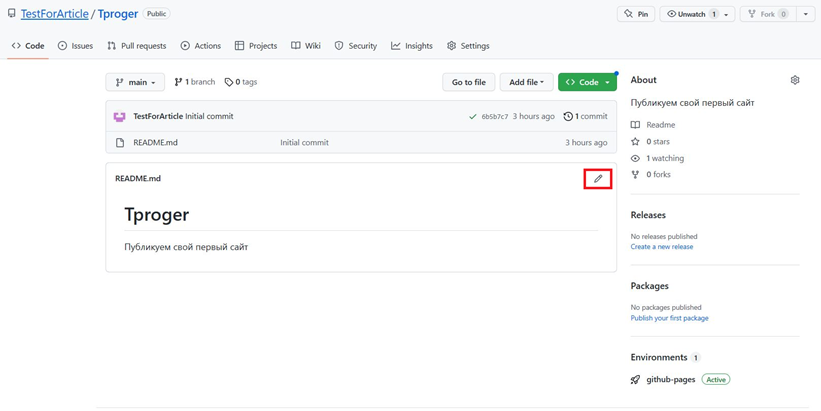
Task: Open the github-pages environment link
Action: pyautogui.click(x=671, y=380)
